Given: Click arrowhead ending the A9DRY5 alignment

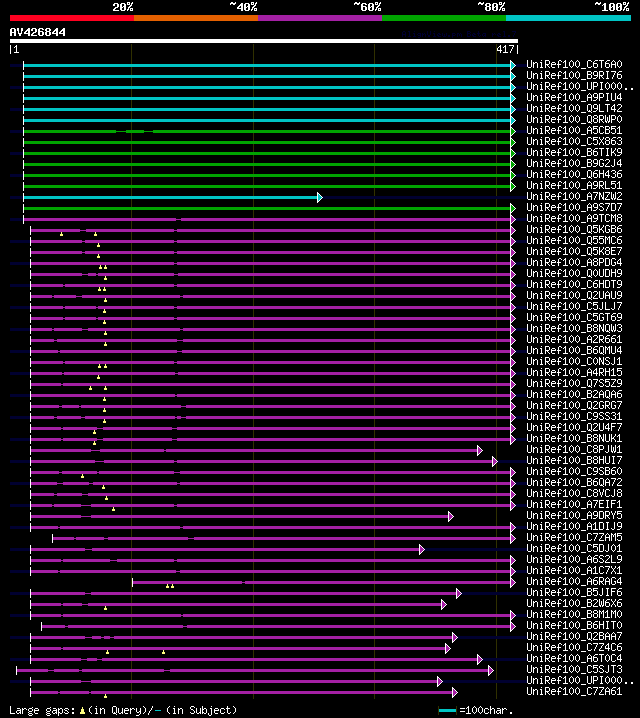Looking at the screenshot, I should pyautogui.click(x=450, y=517).
